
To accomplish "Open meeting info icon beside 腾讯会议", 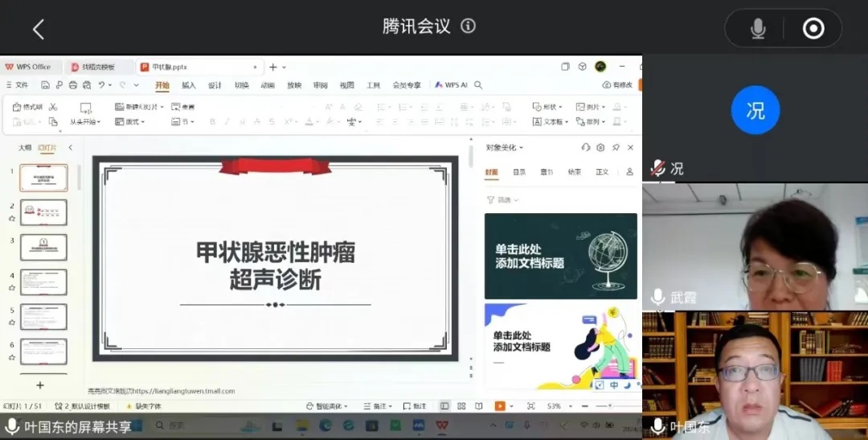I will [x=468, y=26].
